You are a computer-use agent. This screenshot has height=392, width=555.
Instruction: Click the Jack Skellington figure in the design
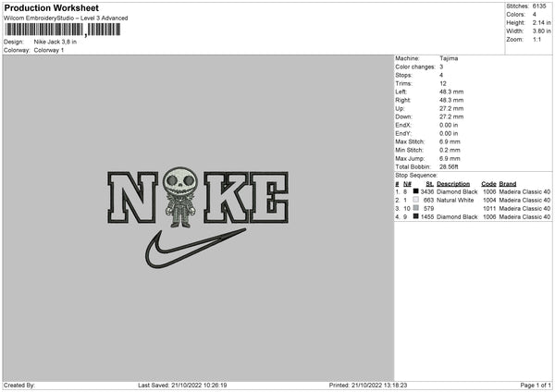pyautogui.click(x=179, y=198)
